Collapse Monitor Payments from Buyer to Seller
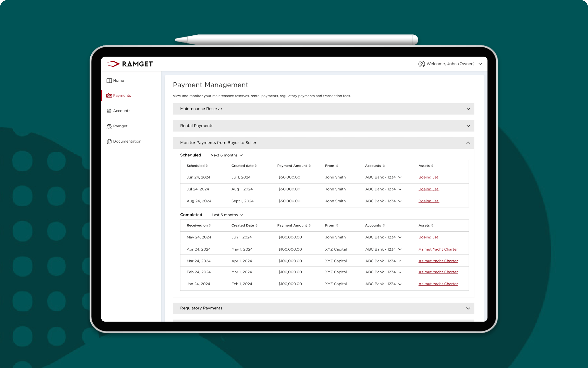The width and height of the screenshot is (588, 368). [468, 143]
